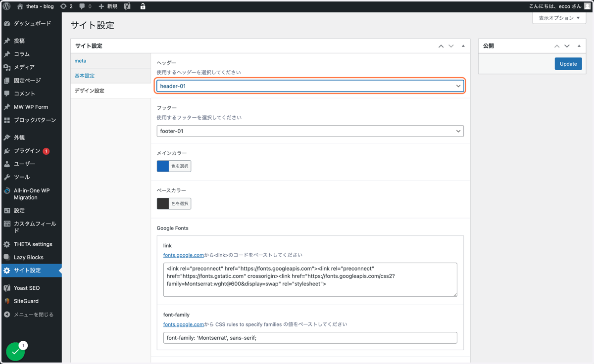Screen dimensions: 594x364
Task: Click the Update button
Action: click(x=568, y=64)
